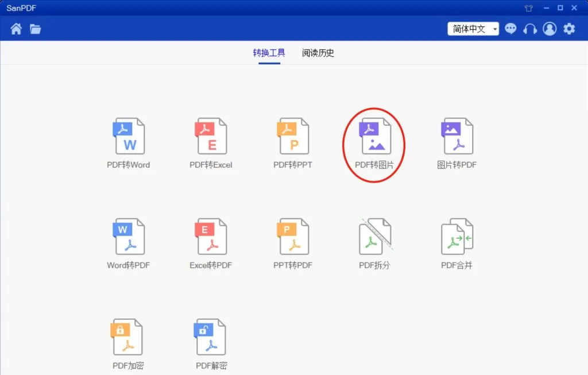Minimize the SanPDF window

[x=547, y=8]
